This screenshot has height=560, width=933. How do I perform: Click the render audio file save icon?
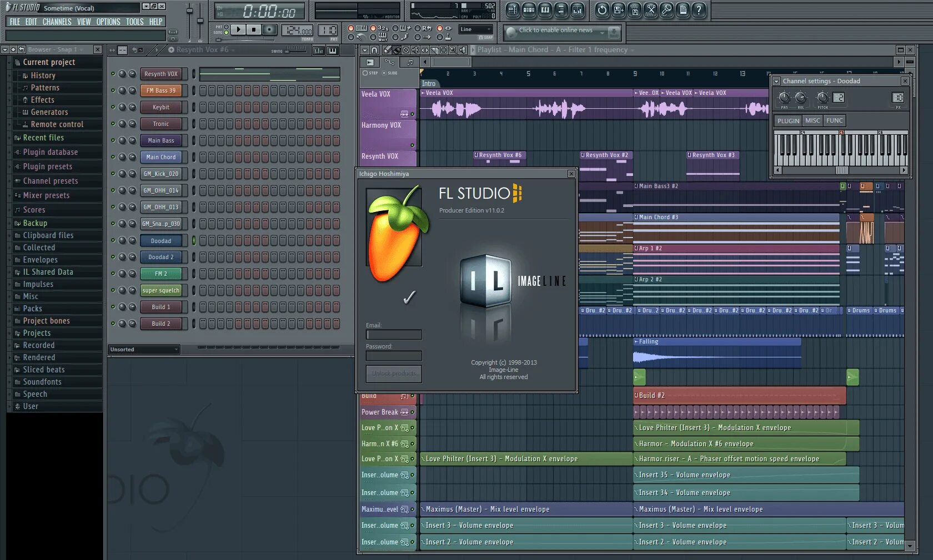pyautogui.click(x=634, y=9)
